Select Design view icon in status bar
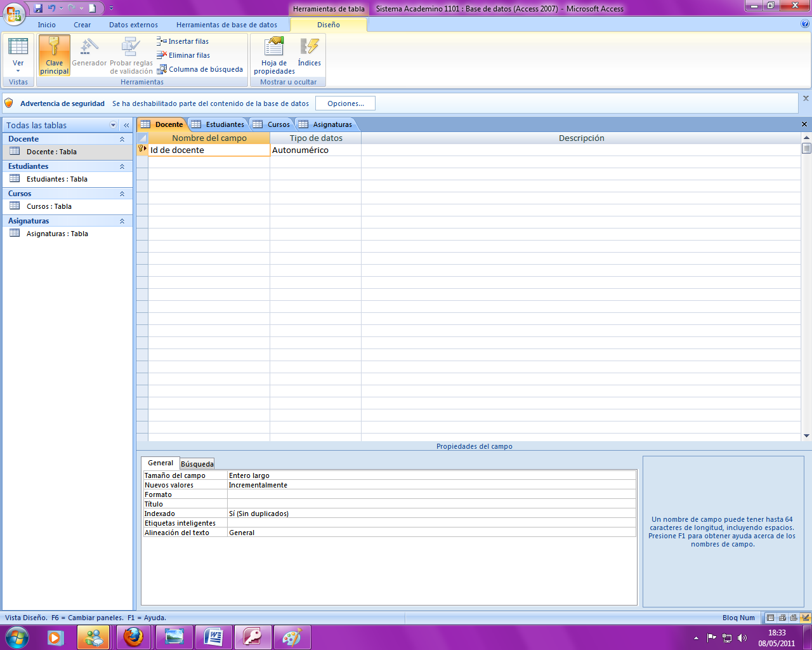 805,618
